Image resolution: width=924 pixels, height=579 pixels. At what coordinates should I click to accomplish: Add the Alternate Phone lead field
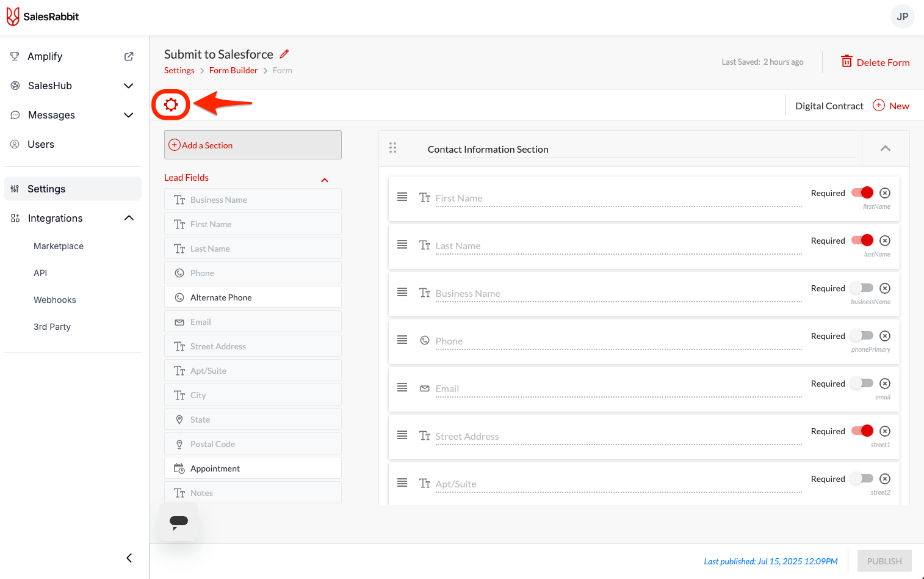(253, 297)
